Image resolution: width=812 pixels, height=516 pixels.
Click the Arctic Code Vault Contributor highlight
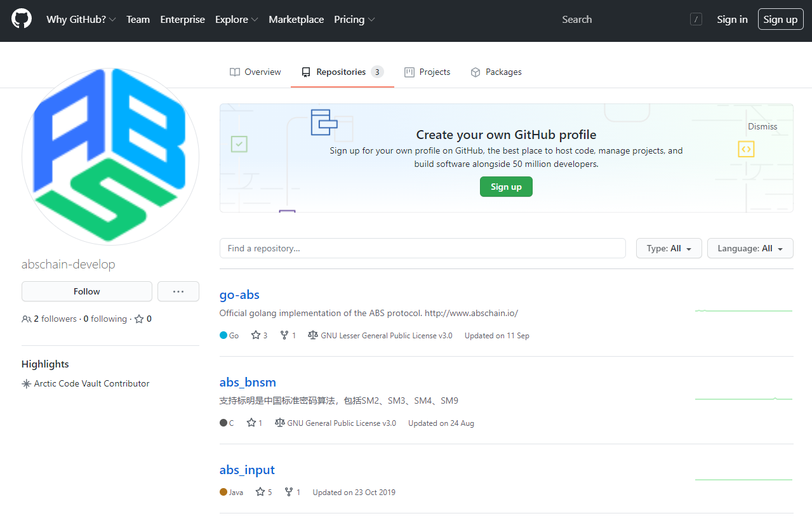point(91,383)
